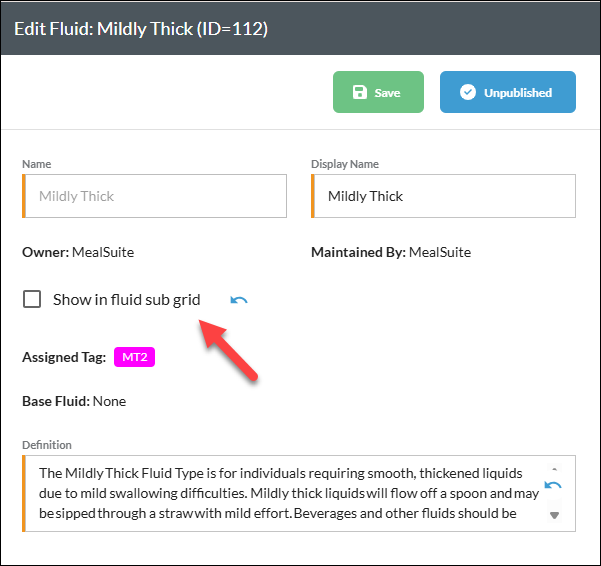Click the Base Fluid: None text
Image resolution: width=601 pixels, height=566 pixels.
pos(74,401)
